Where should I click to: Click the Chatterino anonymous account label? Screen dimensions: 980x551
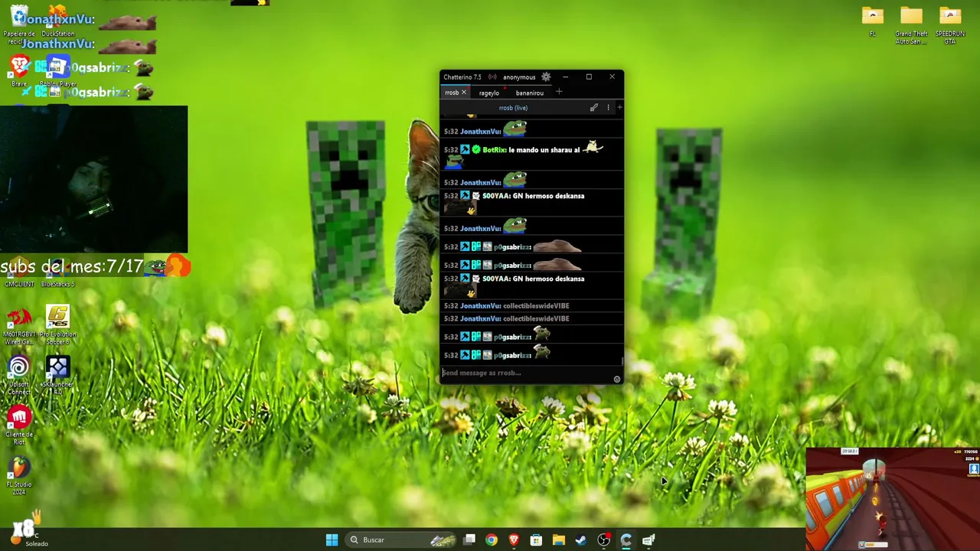click(x=519, y=77)
